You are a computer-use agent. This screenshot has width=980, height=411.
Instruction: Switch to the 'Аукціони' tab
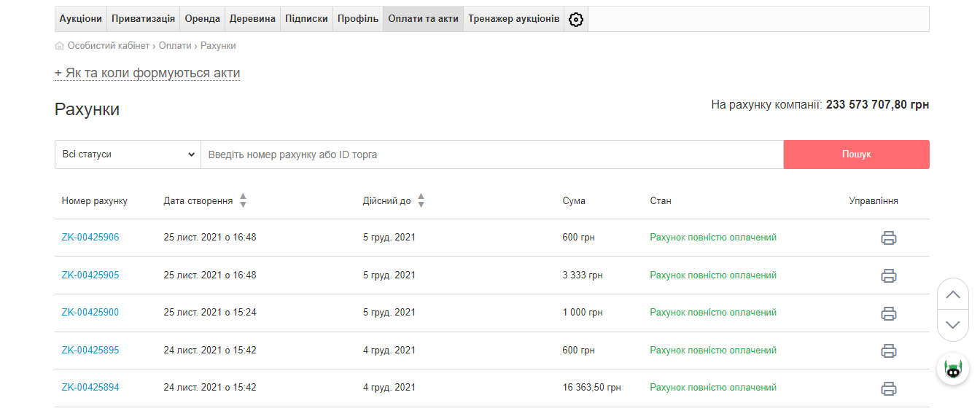[80, 19]
